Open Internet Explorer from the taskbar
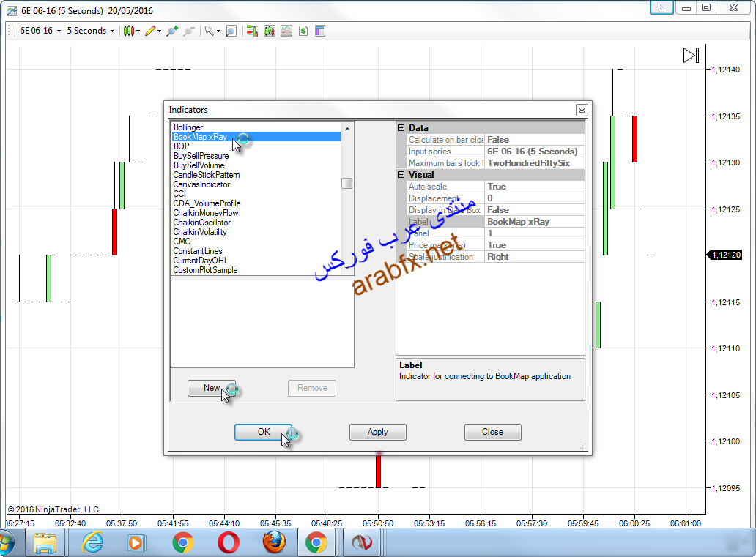756x557 pixels. pos(92,543)
